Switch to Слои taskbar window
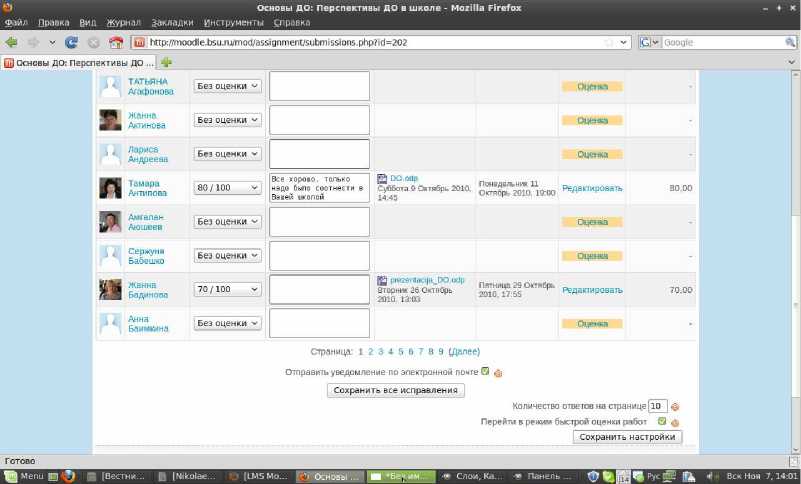 point(472,476)
